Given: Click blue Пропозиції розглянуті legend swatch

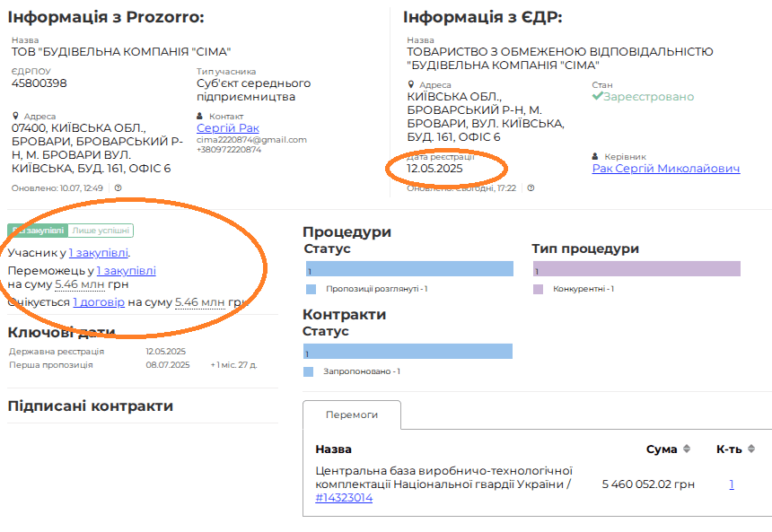Looking at the screenshot, I should tap(311, 289).
